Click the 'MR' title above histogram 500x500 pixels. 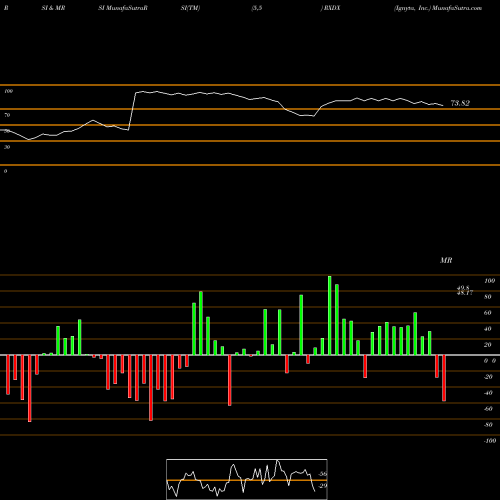click(446, 260)
